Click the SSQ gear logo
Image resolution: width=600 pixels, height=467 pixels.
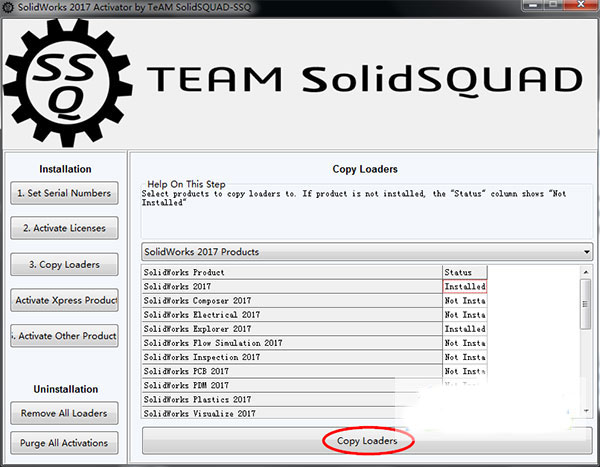coord(68,83)
